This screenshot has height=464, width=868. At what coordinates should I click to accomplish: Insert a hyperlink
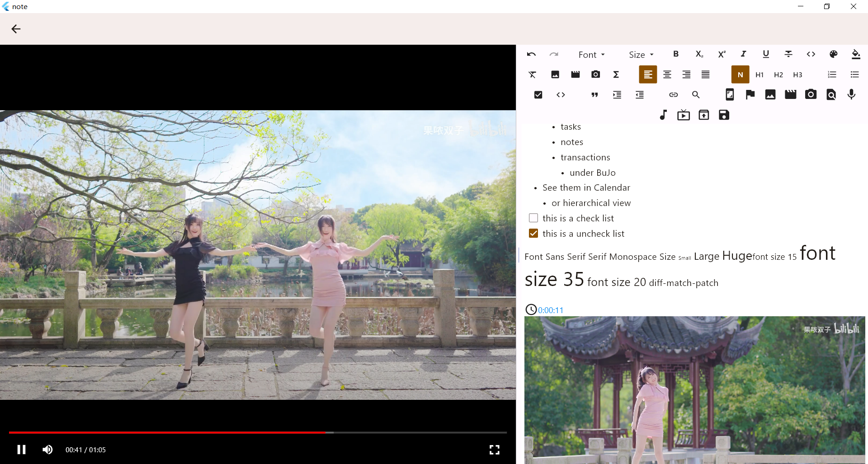pyautogui.click(x=674, y=95)
